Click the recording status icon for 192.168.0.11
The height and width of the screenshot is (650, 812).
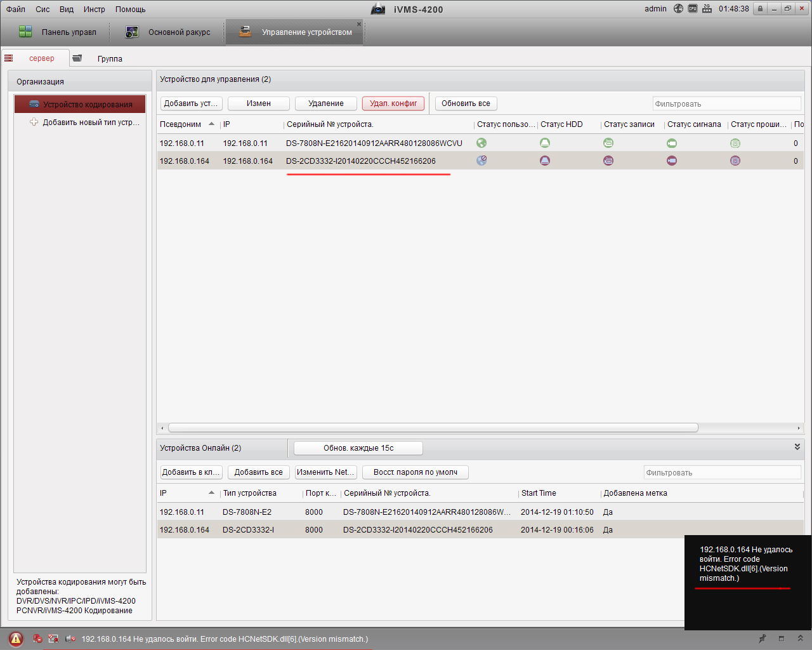[x=608, y=143]
